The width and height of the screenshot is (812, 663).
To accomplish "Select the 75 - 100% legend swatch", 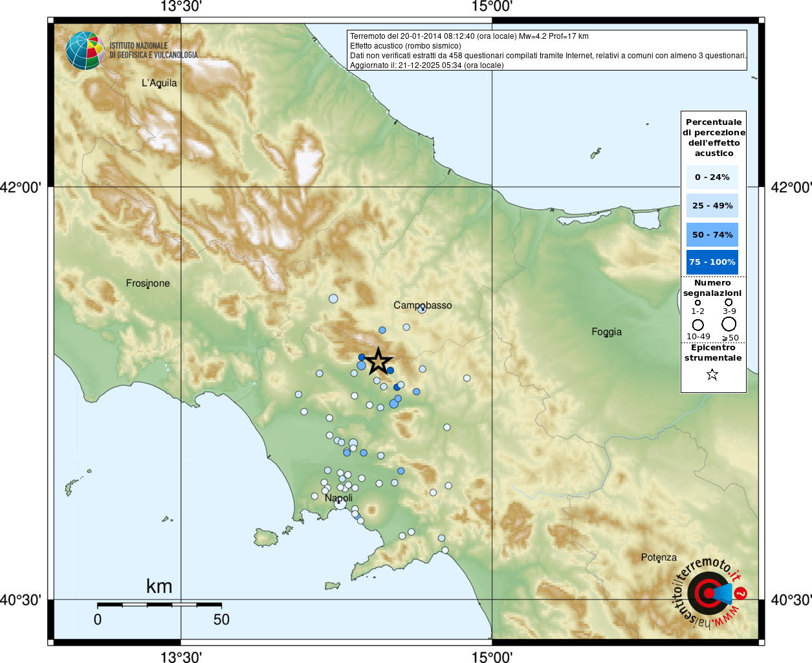I will click(712, 262).
